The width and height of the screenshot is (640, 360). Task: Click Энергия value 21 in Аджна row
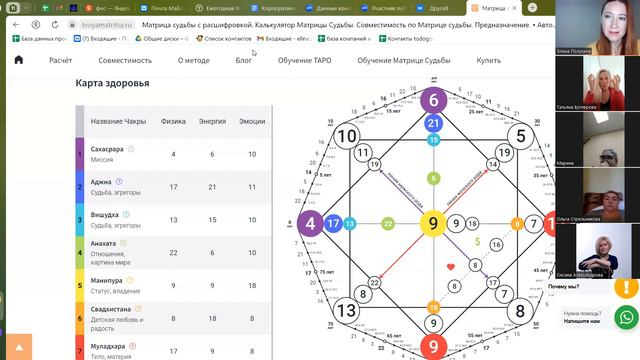(x=212, y=187)
